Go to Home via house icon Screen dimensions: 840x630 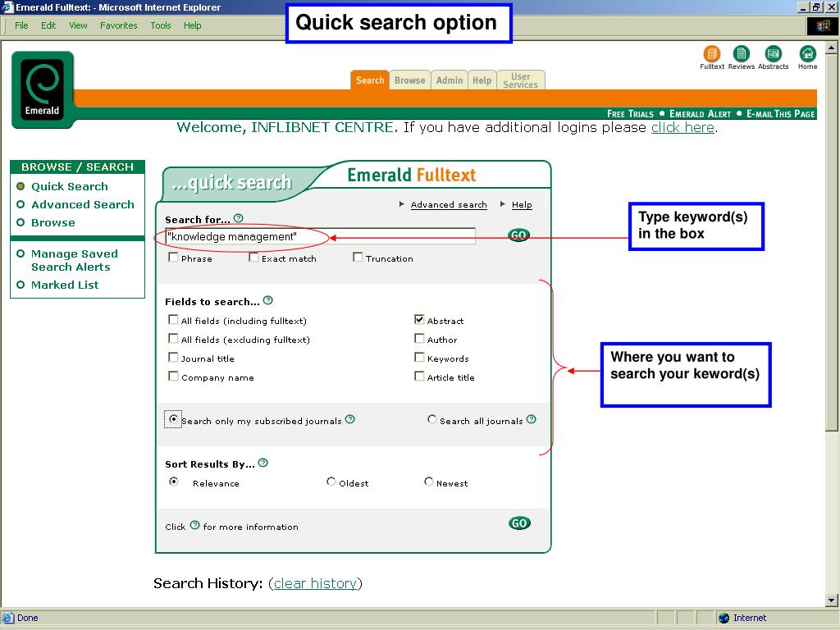(807, 54)
